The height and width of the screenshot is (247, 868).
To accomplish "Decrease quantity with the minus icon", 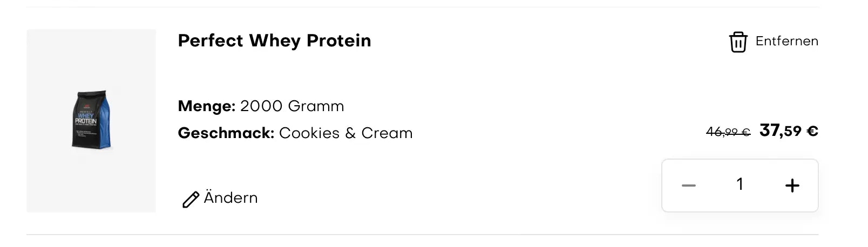I will 689,186.
